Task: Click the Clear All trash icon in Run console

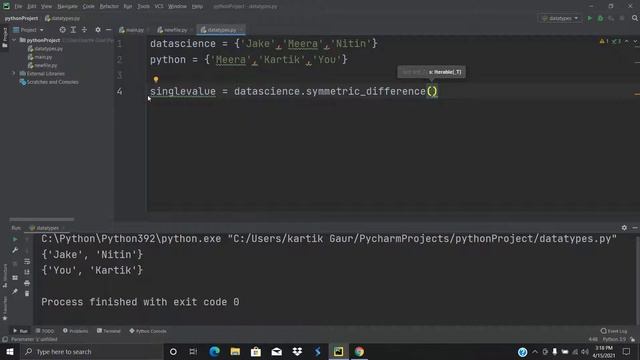Action: pyautogui.click(x=27, y=293)
